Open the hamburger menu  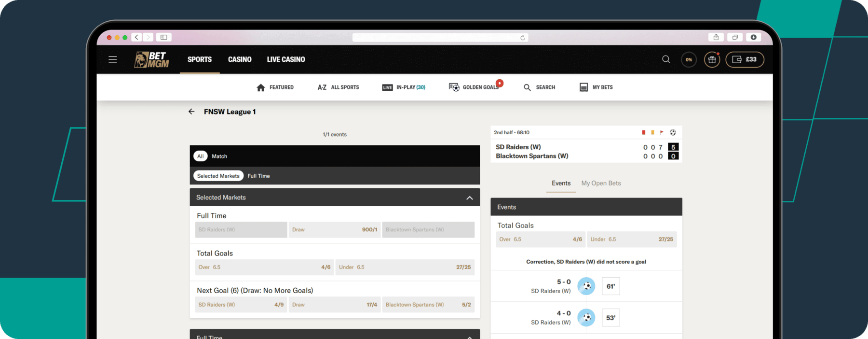(x=113, y=59)
